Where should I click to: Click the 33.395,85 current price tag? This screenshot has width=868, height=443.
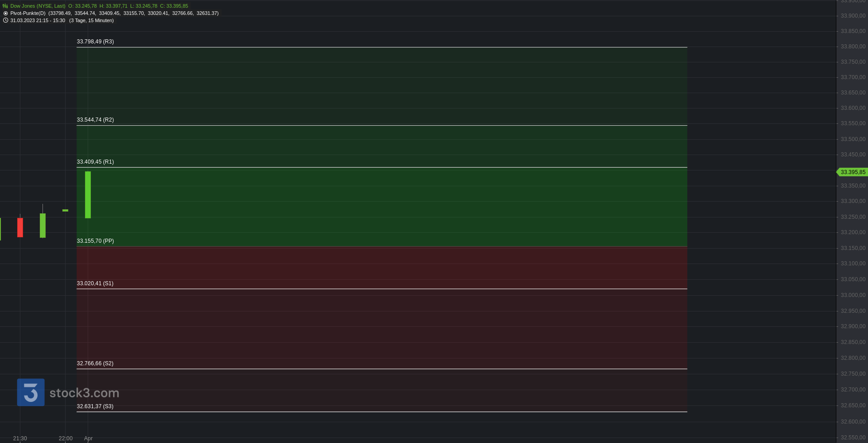point(852,172)
